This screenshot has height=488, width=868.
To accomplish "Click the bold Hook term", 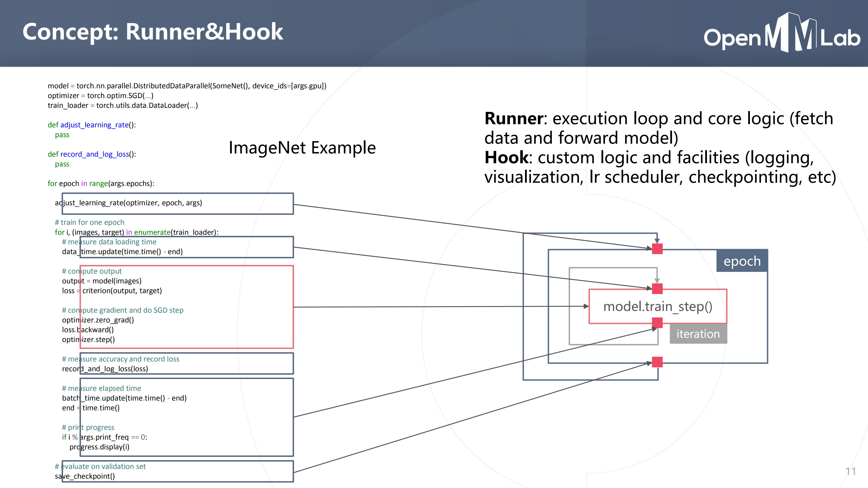I will pyautogui.click(x=507, y=158).
